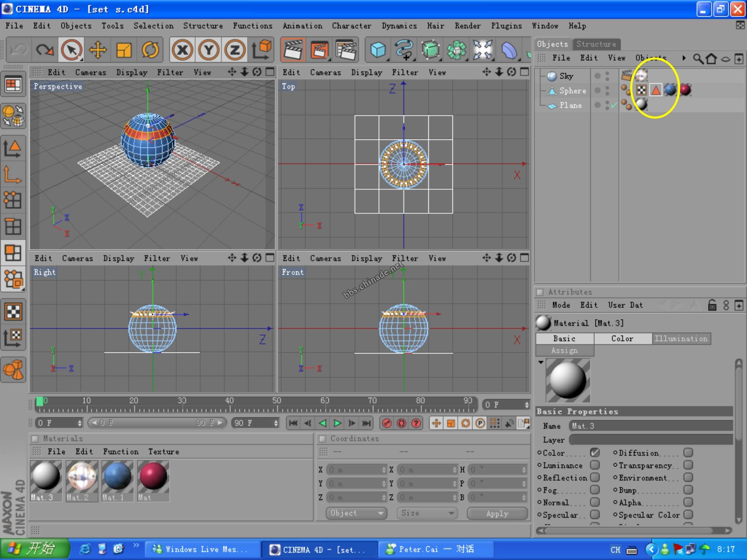Collapse material preview disclosure triangle
This screenshot has height=560, width=747.
[541, 362]
